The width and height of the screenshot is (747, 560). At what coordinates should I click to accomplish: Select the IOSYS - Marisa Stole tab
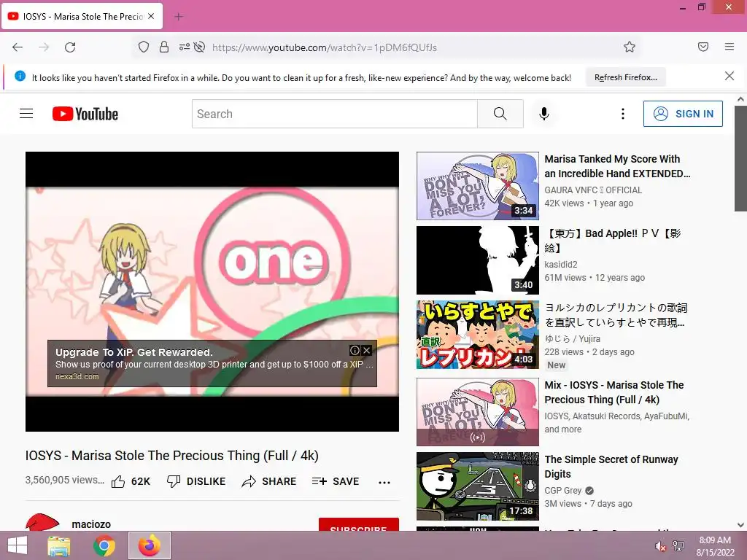82,16
